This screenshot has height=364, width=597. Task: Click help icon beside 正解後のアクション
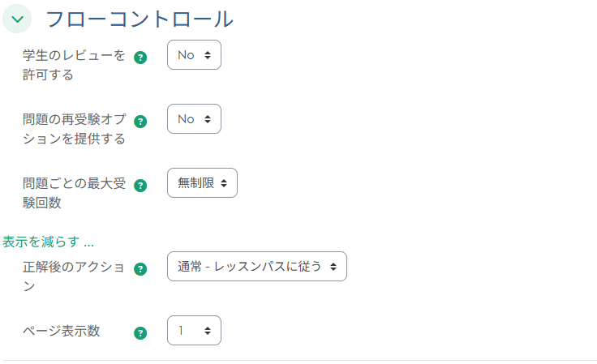(140, 269)
